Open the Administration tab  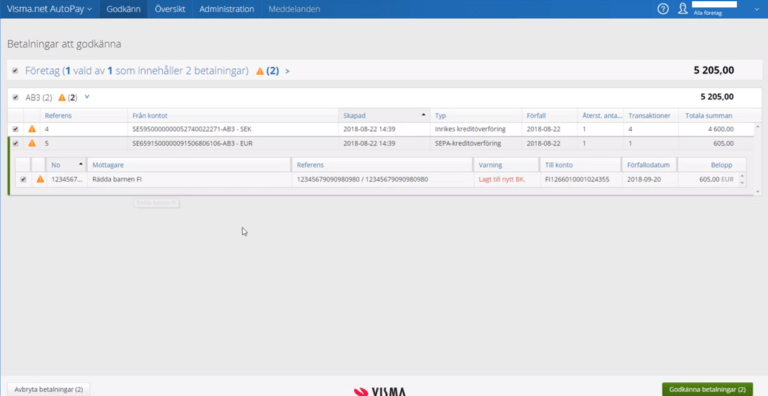(227, 9)
